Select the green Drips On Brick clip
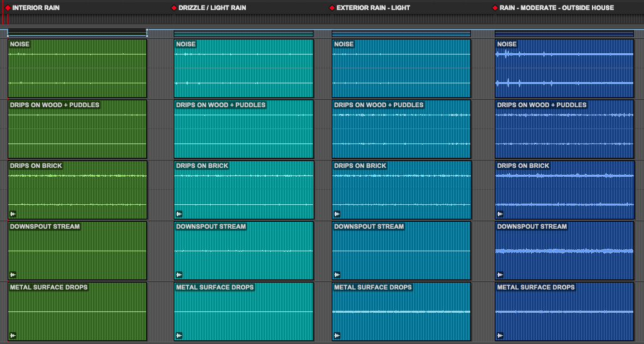644x344 pixels. pos(77,190)
